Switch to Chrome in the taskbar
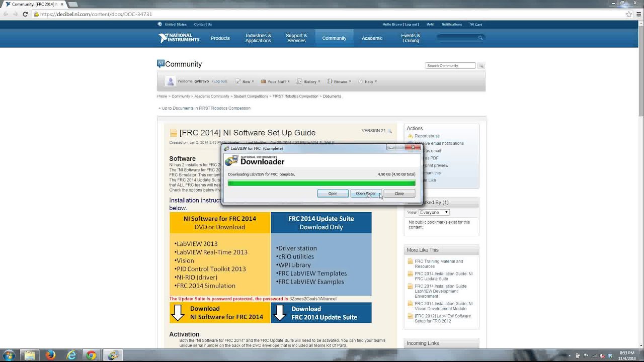Image resolution: width=644 pixels, height=362 pixels. click(x=91, y=355)
